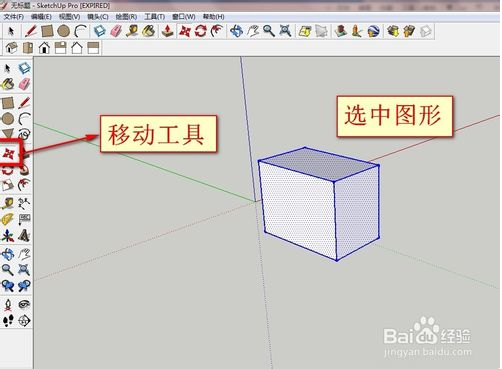Open the 绘图(R) draw menu

point(126,17)
